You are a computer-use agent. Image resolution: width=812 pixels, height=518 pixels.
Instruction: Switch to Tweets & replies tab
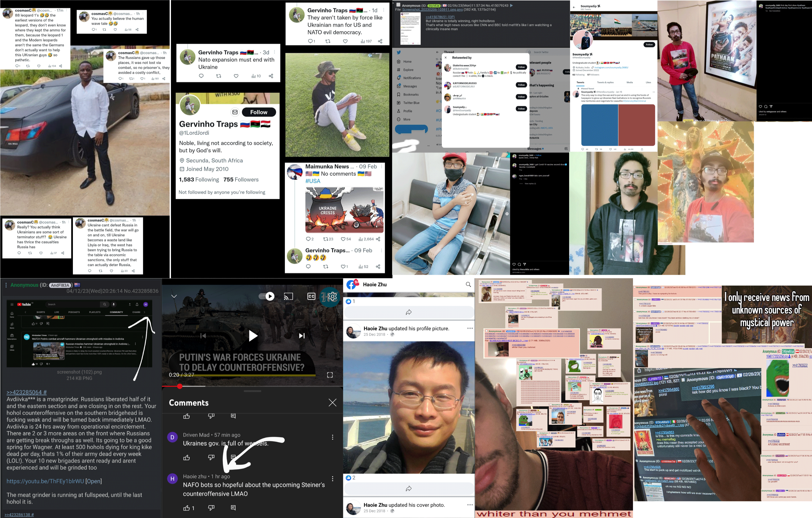click(x=605, y=83)
